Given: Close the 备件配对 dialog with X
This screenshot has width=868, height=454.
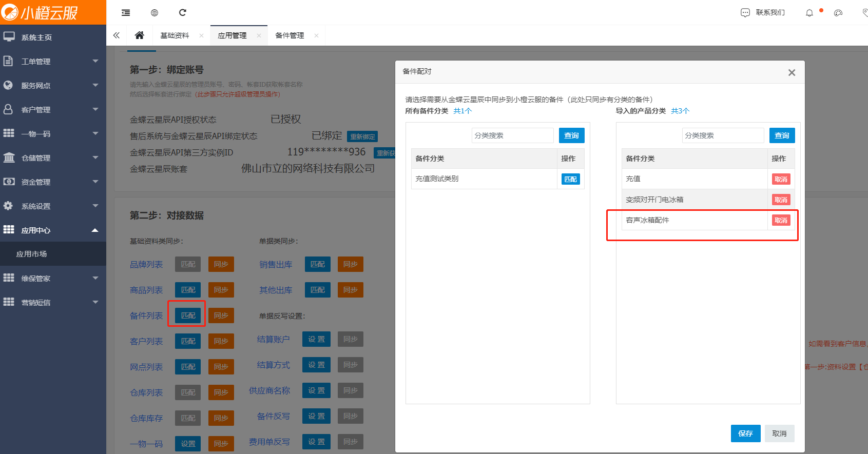Looking at the screenshot, I should click(792, 72).
